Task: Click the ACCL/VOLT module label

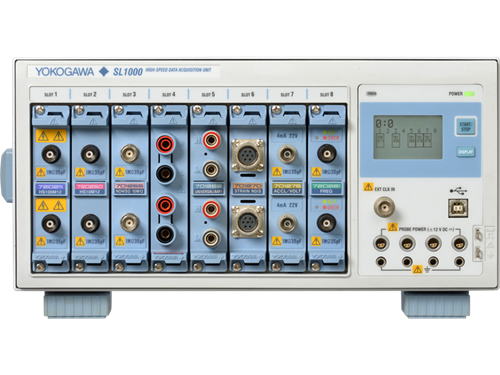Action: (x=287, y=189)
